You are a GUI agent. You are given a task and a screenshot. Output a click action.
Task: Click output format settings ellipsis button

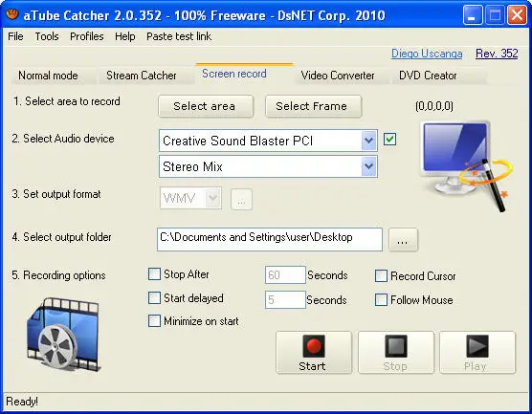coord(241,200)
